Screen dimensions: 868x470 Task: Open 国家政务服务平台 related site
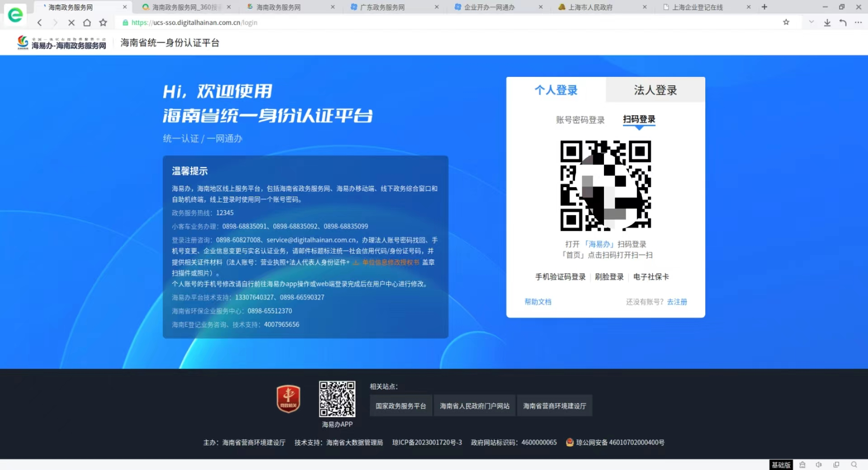point(401,406)
